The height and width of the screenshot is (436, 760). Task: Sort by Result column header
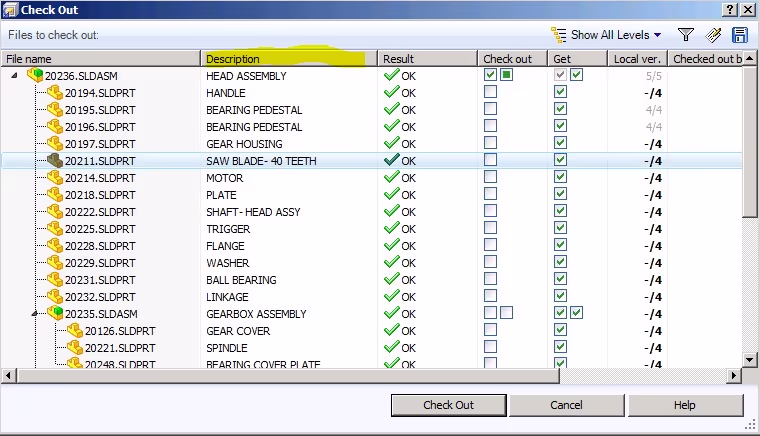[x=428, y=59]
